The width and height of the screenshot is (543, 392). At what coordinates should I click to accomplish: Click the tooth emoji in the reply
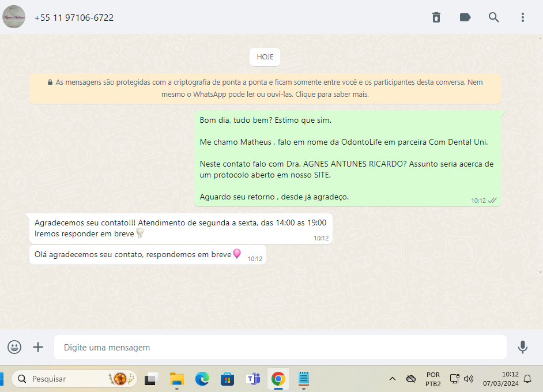[140, 233]
